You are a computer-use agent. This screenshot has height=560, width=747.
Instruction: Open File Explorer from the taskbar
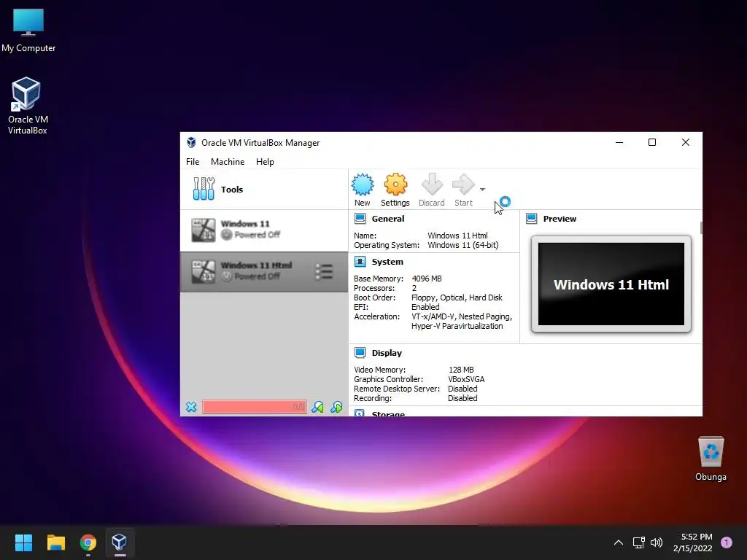[x=55, y=542]
